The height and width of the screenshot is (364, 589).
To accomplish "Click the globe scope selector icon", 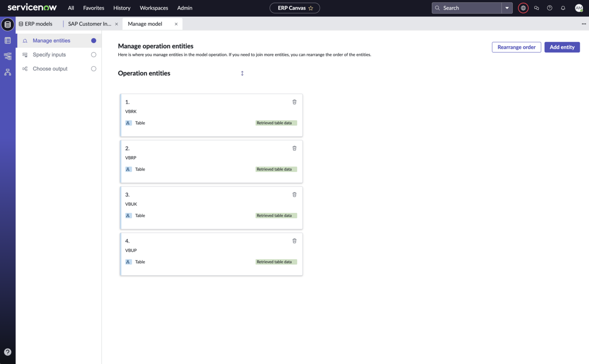I will point(523,8).
